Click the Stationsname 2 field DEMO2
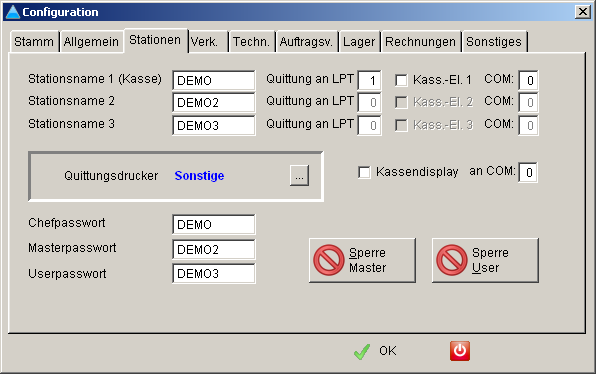The width and height of the screenshot is (596, 374). 214,103
